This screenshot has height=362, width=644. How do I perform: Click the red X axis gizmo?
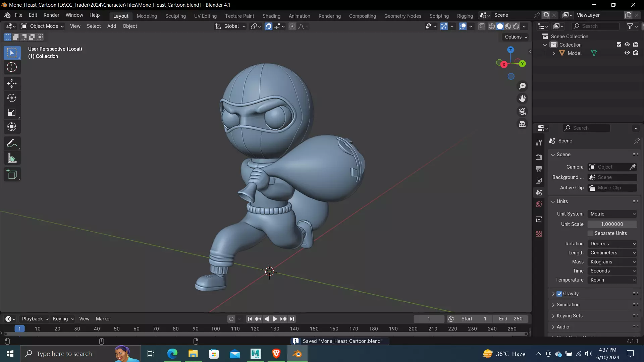[504, 64]
